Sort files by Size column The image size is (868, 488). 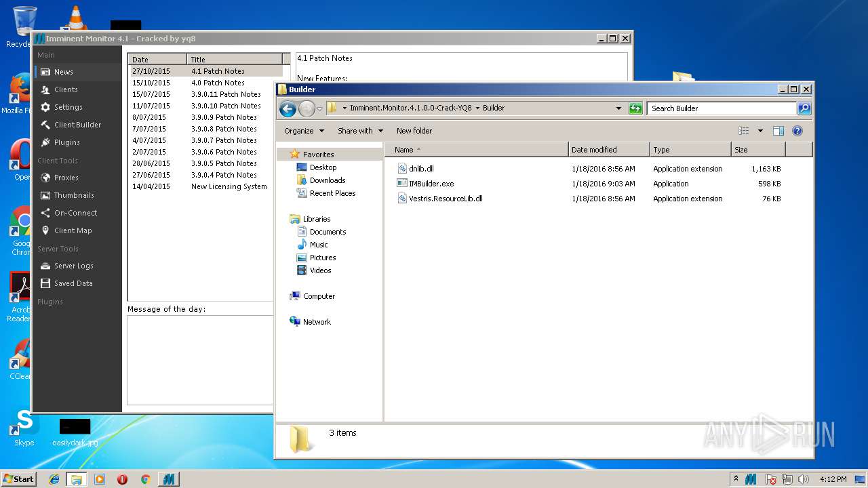pos(758,150)
